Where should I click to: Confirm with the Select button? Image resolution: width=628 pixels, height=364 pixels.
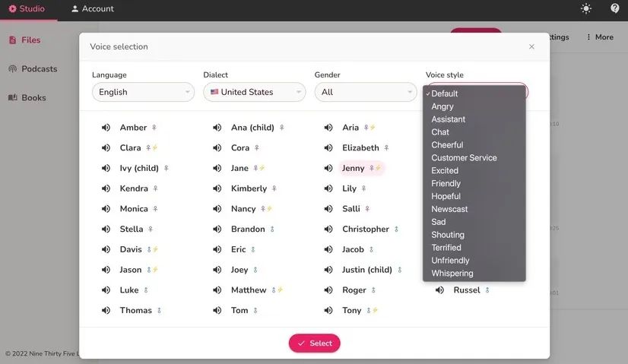pos(315,343)
